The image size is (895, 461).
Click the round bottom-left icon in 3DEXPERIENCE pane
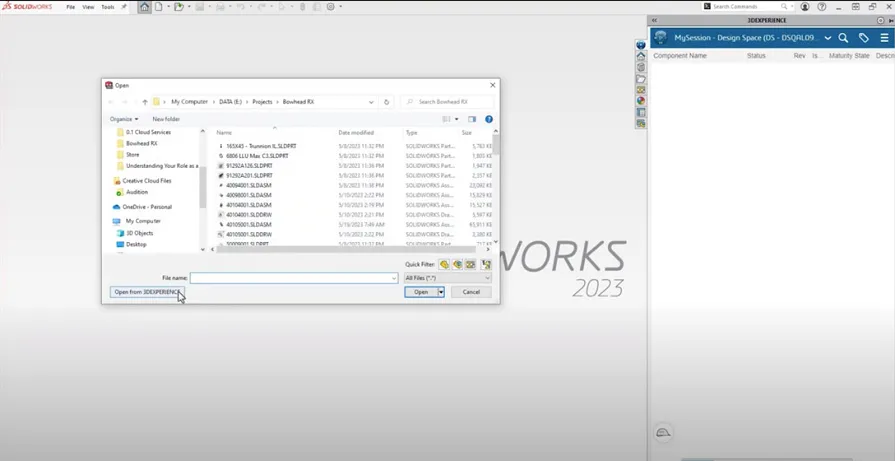tap(663, 432)
